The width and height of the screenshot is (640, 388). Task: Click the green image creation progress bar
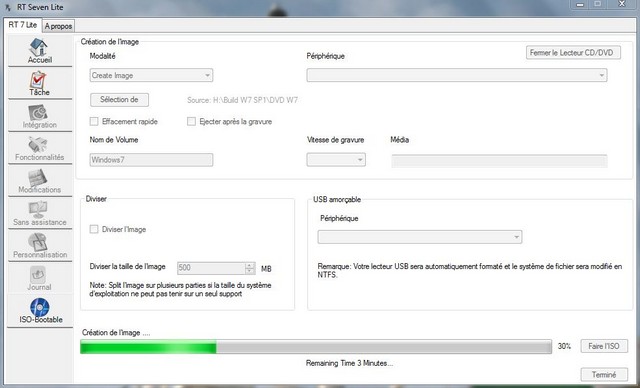click(x=316, y=347)
